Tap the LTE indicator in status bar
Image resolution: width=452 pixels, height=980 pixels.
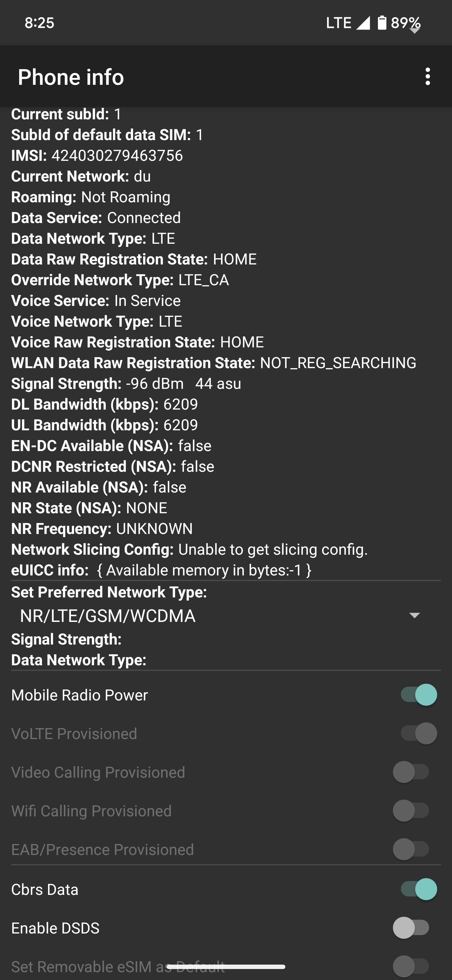(338, 23)
